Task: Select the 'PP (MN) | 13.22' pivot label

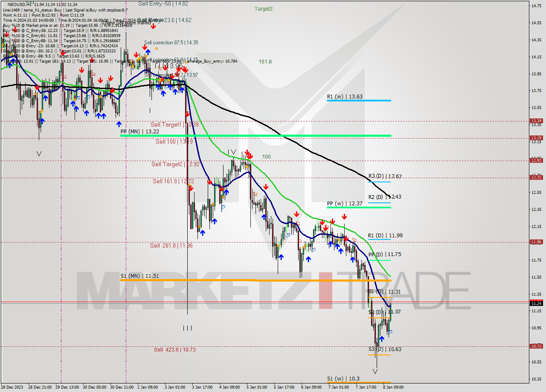Action: click(x=139, y=132)
